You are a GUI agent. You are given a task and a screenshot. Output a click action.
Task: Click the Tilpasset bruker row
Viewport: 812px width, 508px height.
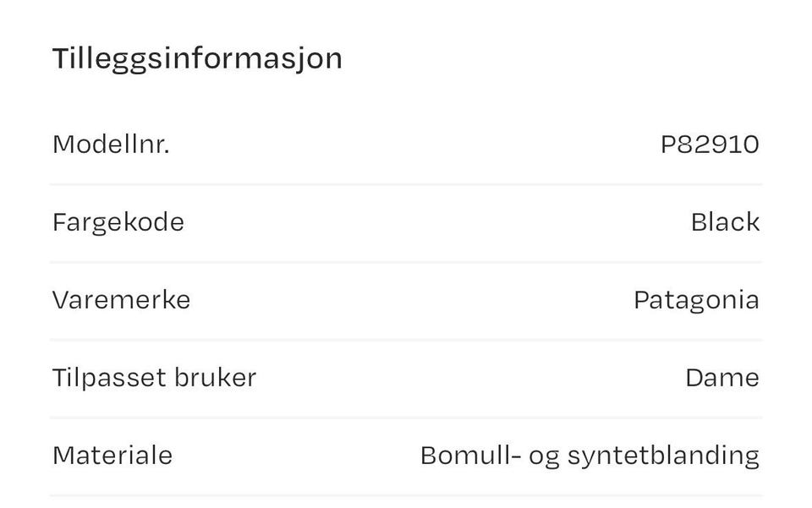tap(406, 378)
